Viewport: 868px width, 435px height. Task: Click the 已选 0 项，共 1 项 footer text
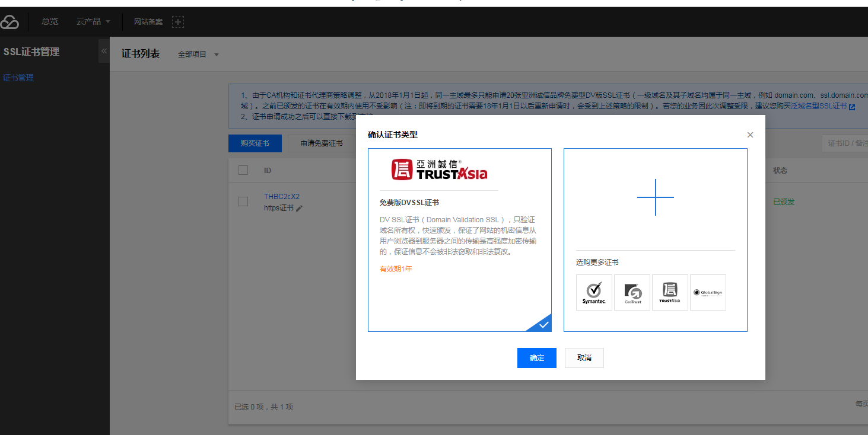pyautogui.click(x=264, y=407)
